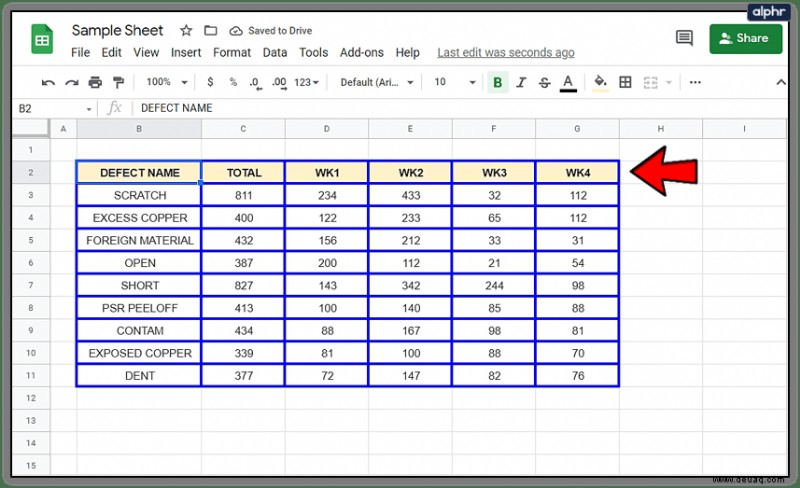This screenshot has width=800, height=488.
Task: Open the zoom 100% dropdown
Action: (167, 82)
